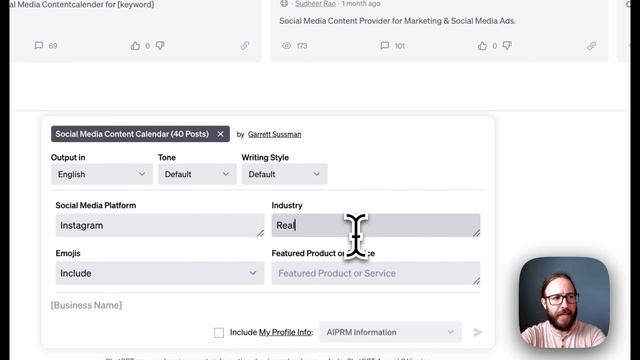Screen dimensions: 640x360
Task: Open Garrett Sussman author link
Action: tap(274, 134)
